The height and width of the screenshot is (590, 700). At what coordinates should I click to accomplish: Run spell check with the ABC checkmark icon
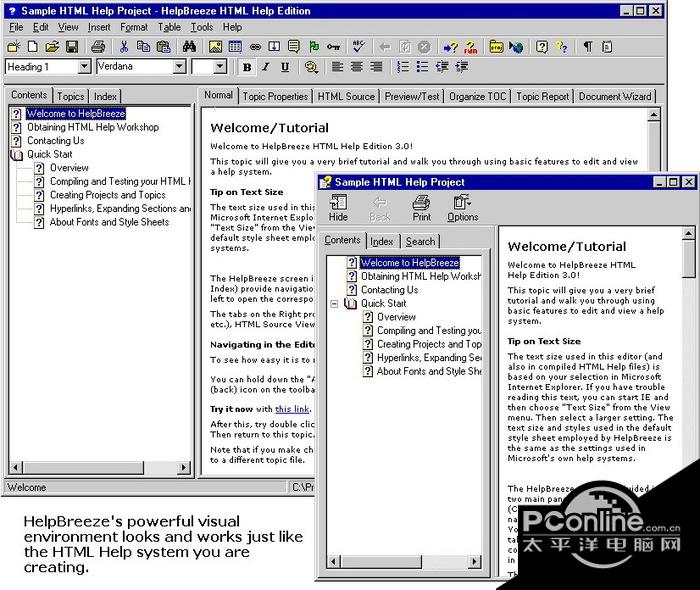[358, 46]
